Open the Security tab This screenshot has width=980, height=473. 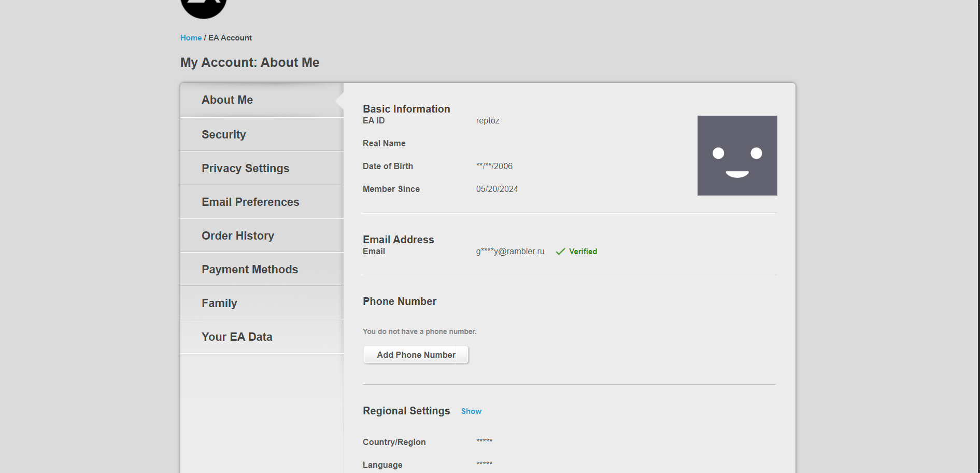[262, 134]
